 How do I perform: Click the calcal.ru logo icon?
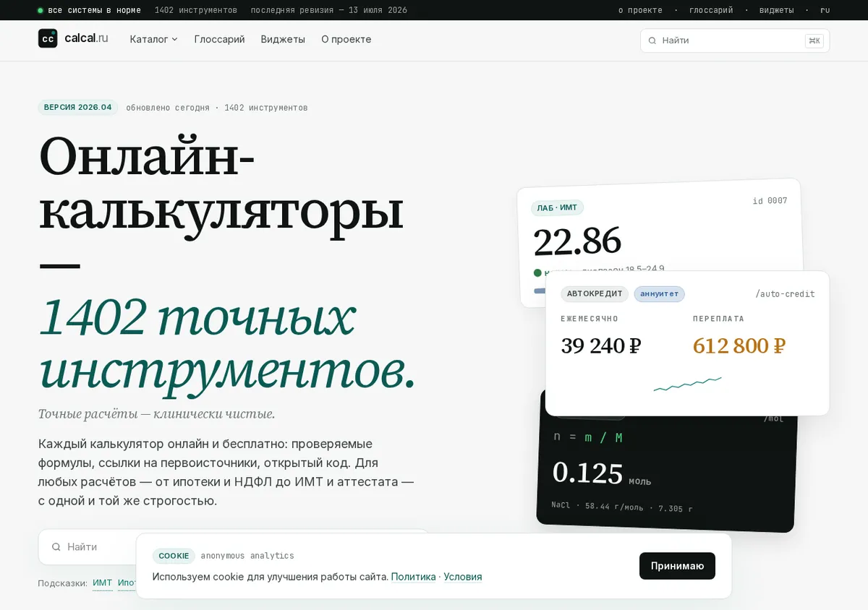pyautogui.click(x=48, y=38)
